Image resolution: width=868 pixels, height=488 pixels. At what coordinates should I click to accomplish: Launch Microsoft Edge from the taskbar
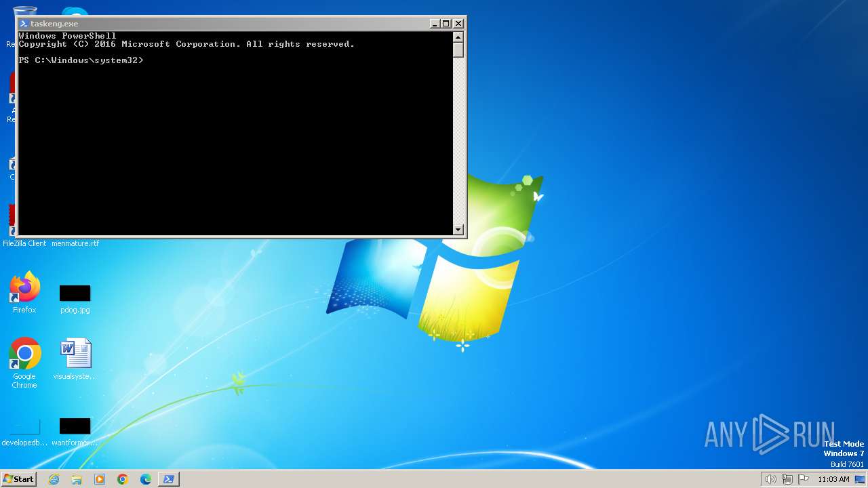click(x=146, y=479)
